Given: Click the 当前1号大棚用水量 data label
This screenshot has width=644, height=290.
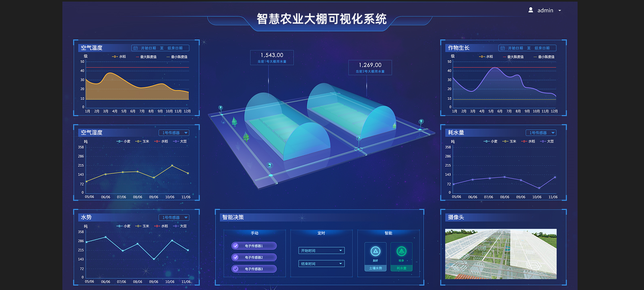Looking at the screenshot, I should (272, 62).
